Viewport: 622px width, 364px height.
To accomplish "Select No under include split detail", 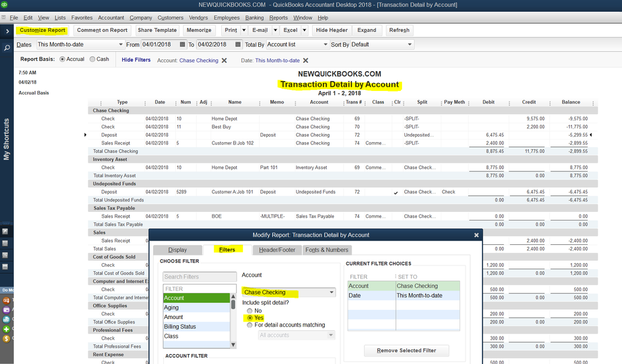I will pyautogui.click(x=250, y=310).
